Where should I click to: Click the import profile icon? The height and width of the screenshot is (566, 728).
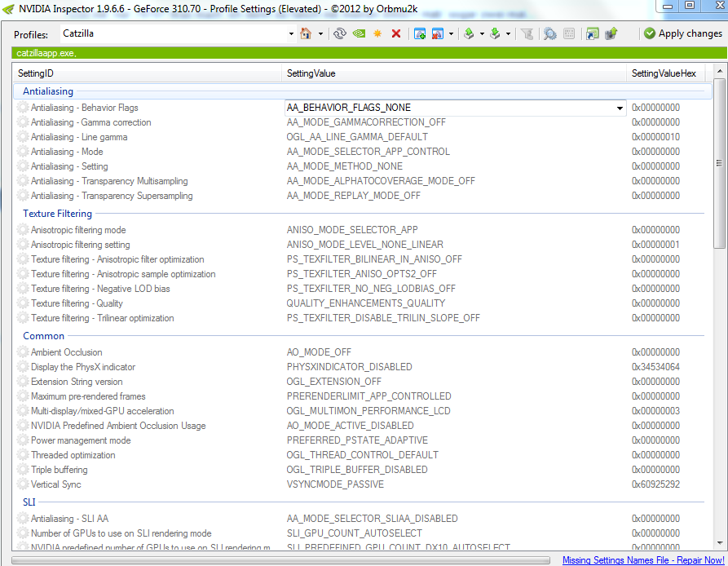[x=496, y=33]
